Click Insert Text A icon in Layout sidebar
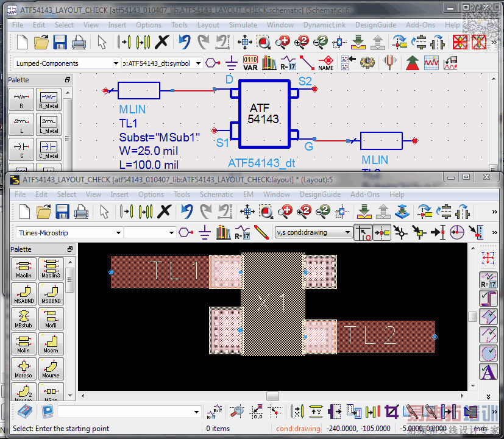 488,371
